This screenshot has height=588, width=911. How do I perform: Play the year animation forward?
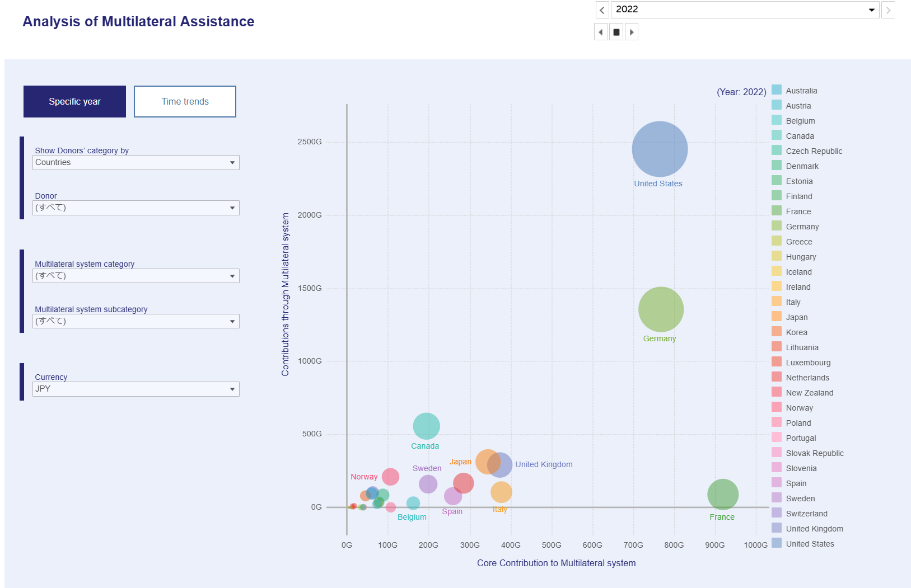tap(632, 32)
